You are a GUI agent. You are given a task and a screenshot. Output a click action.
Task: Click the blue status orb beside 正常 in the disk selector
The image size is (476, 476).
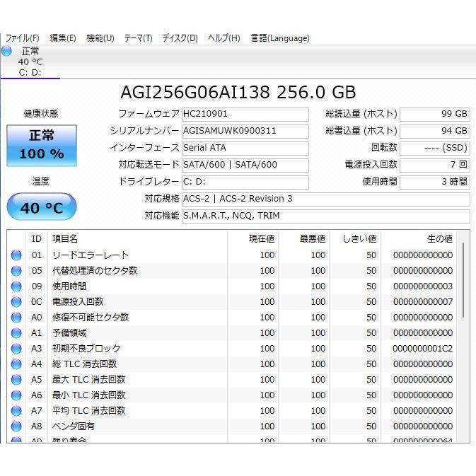(x=6, y=51)
